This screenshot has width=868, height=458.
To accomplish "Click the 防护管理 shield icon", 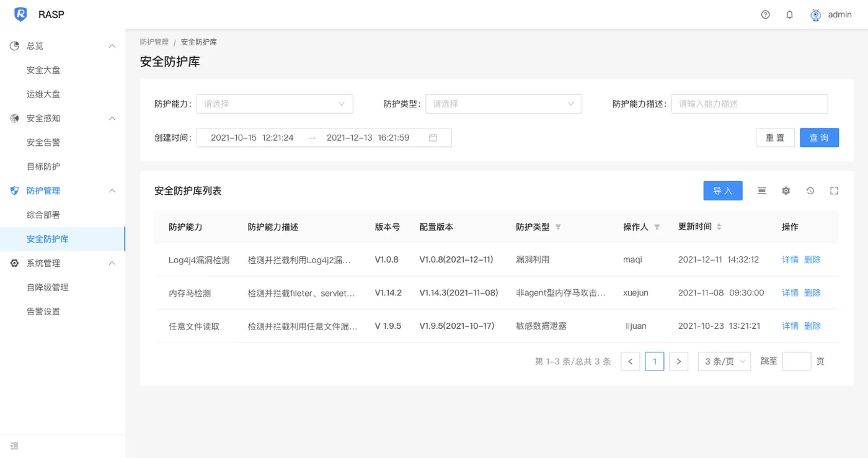I will point(14,191).
